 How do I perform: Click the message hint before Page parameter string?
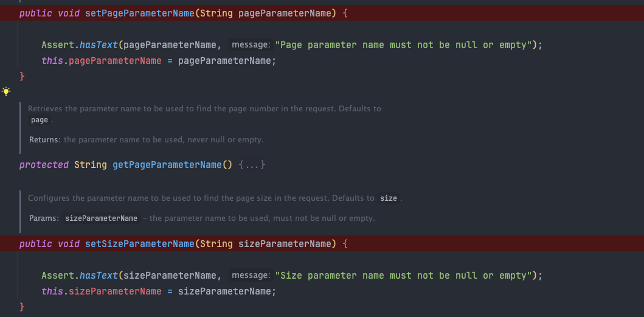[251, 45]
